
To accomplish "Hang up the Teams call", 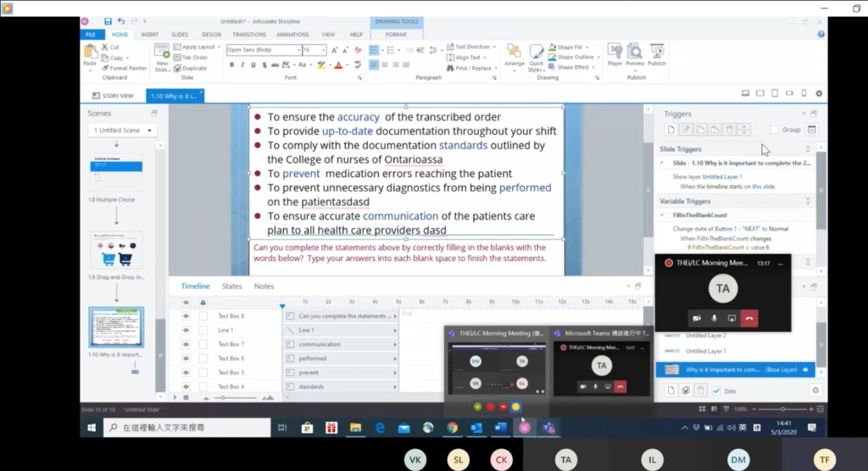I will coord(748,318).
